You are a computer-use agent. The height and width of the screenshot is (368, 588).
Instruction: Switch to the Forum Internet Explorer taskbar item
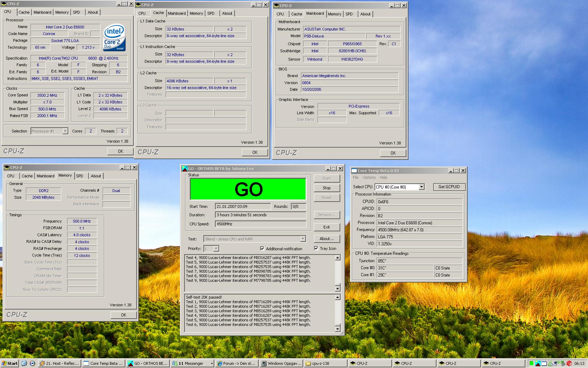point(237,363)
